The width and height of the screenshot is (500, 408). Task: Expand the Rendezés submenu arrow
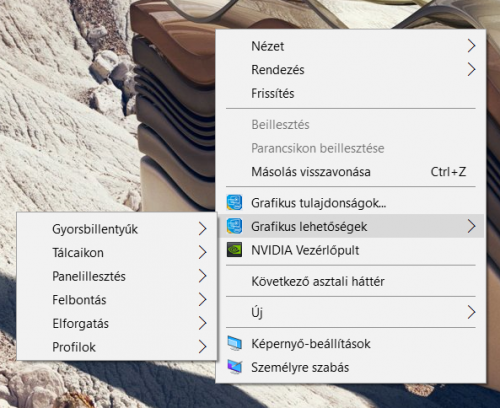[x=471, y=70]
